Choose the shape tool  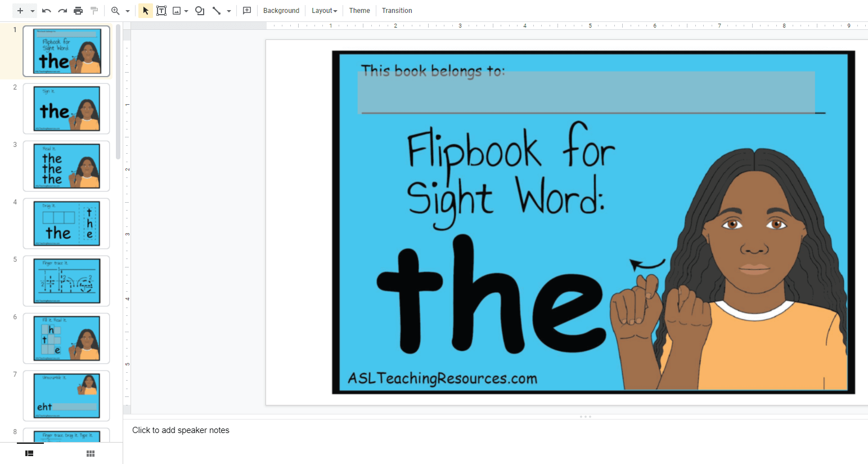click(200, 11)
